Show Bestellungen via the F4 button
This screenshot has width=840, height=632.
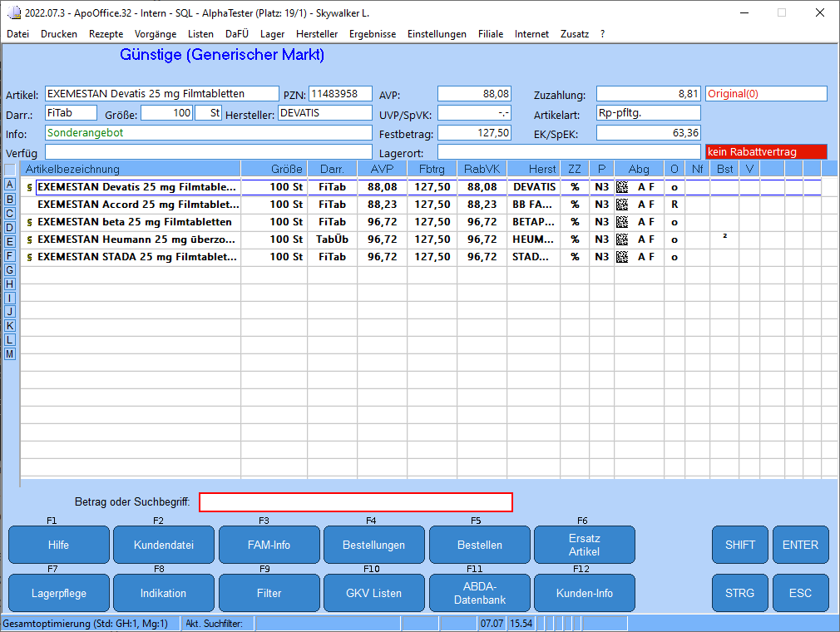(374, 545)
